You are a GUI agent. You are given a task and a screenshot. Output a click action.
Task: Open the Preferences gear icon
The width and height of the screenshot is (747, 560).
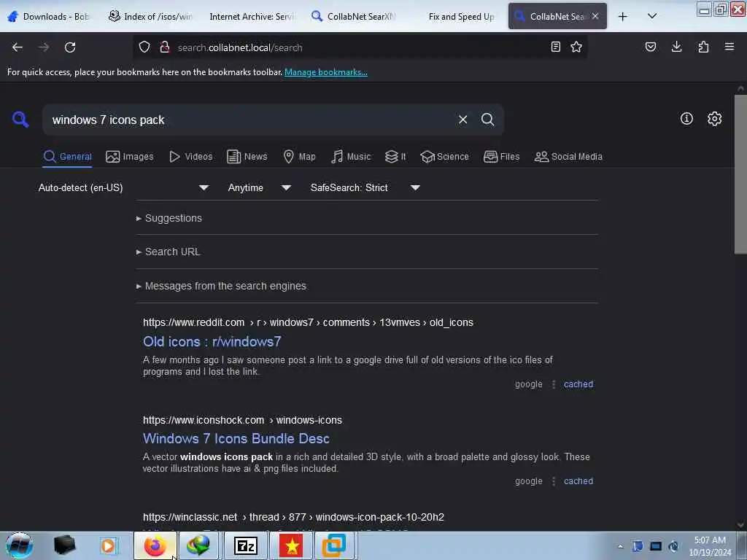(x=715, y=119)
